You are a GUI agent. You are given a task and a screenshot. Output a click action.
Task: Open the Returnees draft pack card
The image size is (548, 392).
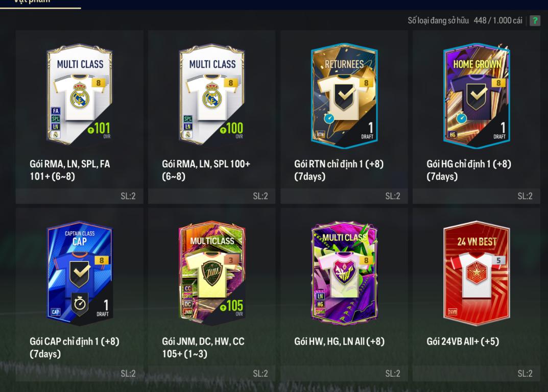pyautogui.click(x=344, y=95)
